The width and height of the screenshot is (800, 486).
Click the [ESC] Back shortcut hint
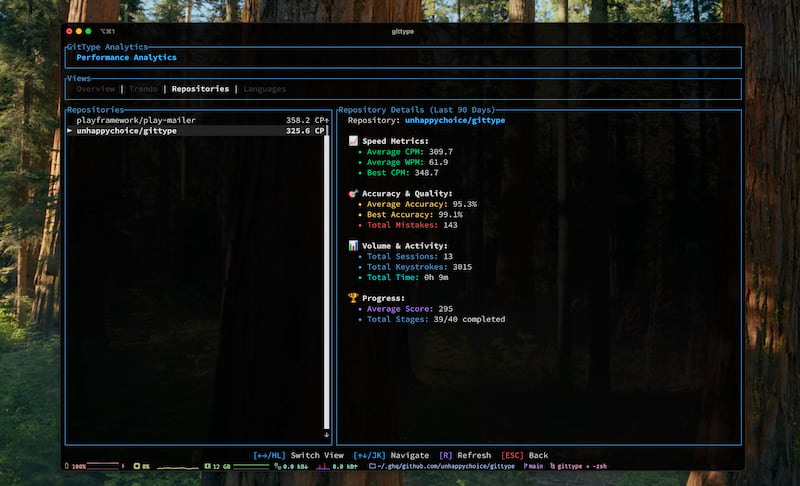click(x=524, y=455)
